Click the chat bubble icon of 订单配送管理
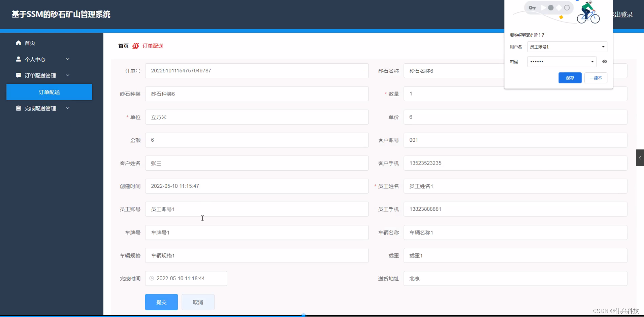The width and height of the screenshot is (644, 317). [18, 75]
